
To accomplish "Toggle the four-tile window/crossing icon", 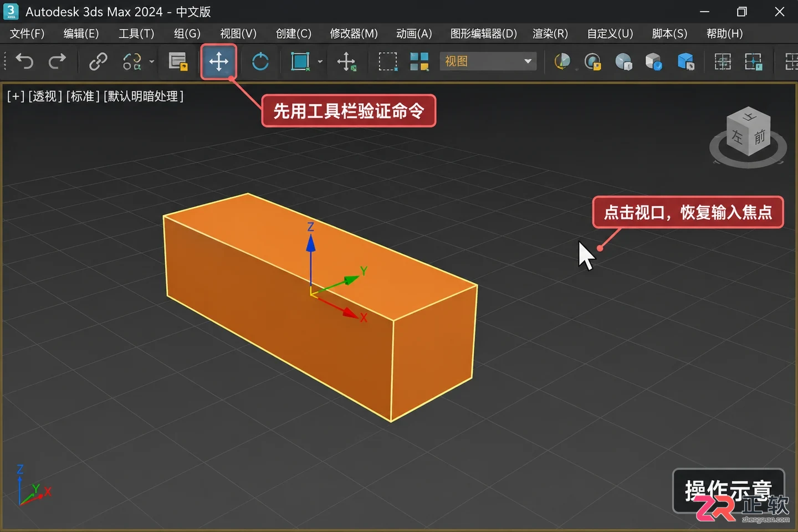I will pos(420,62).
